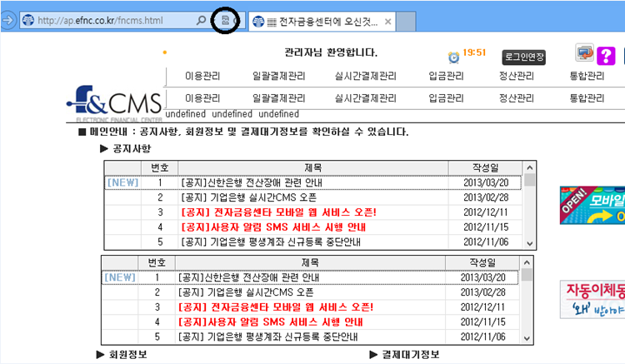
Task: Select the 전자금융센터에 오신것 tab
Action: 322,22
